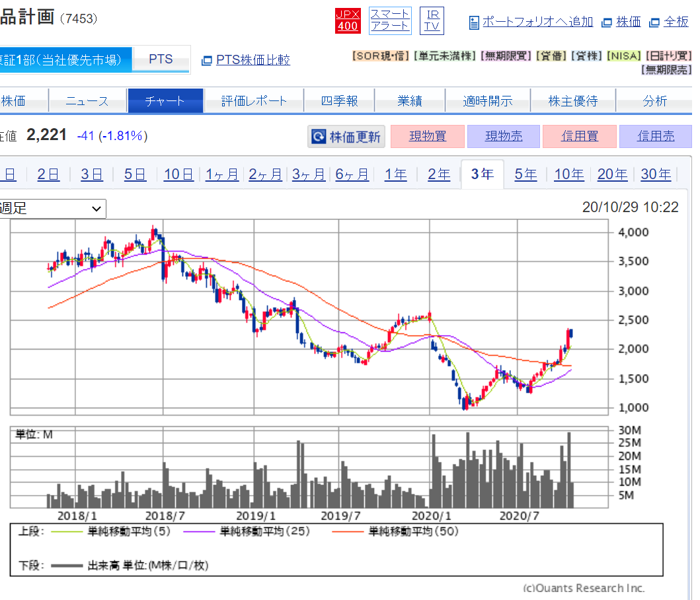Click the JPX 400 badge icon

pos(347,20)
